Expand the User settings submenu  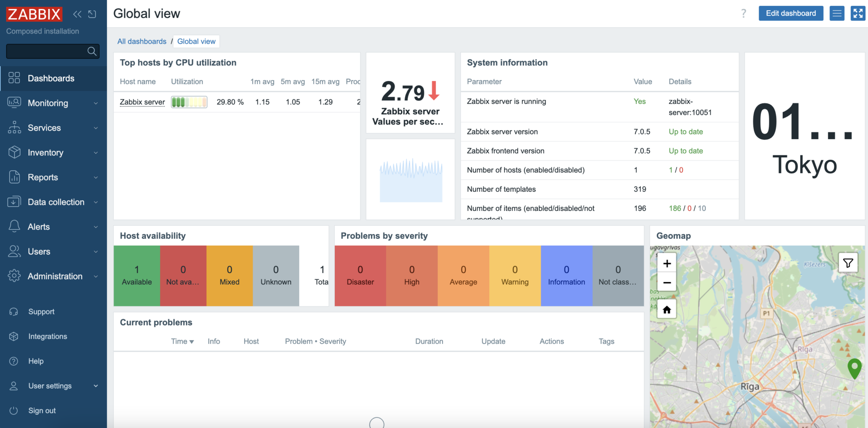click(96, 386)
